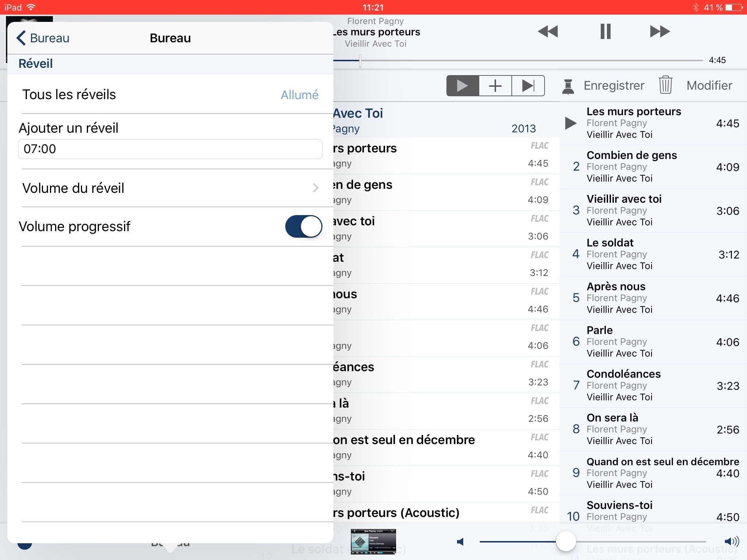Image resolution: width=747 pixels, height=560 pixels.
Task: Tap the play indicator for Les murs porteurs
Action: 570,123
